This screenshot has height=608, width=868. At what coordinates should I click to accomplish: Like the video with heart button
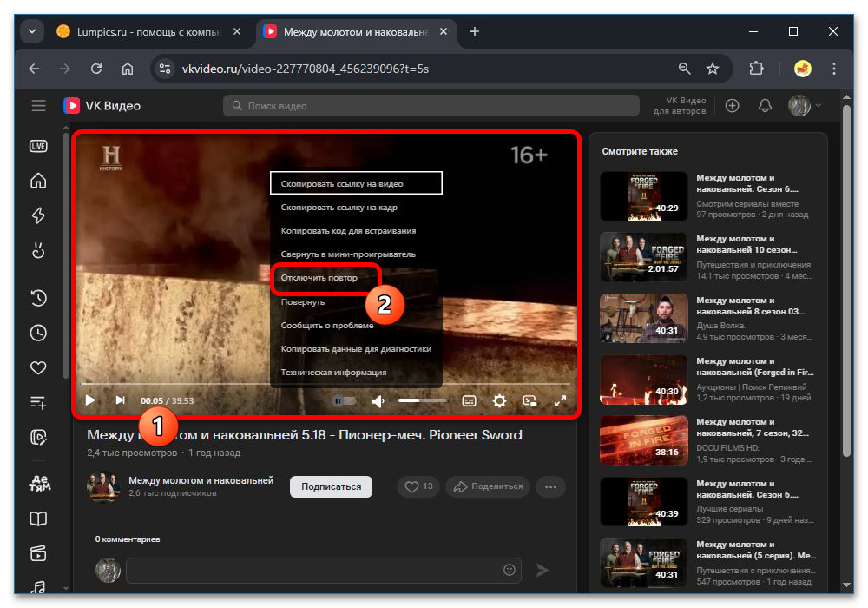pyautogui.click(x=418, y=486)
